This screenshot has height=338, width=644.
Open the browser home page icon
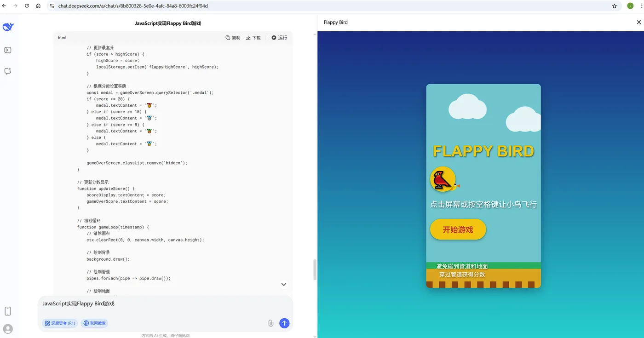coord(38,6)
